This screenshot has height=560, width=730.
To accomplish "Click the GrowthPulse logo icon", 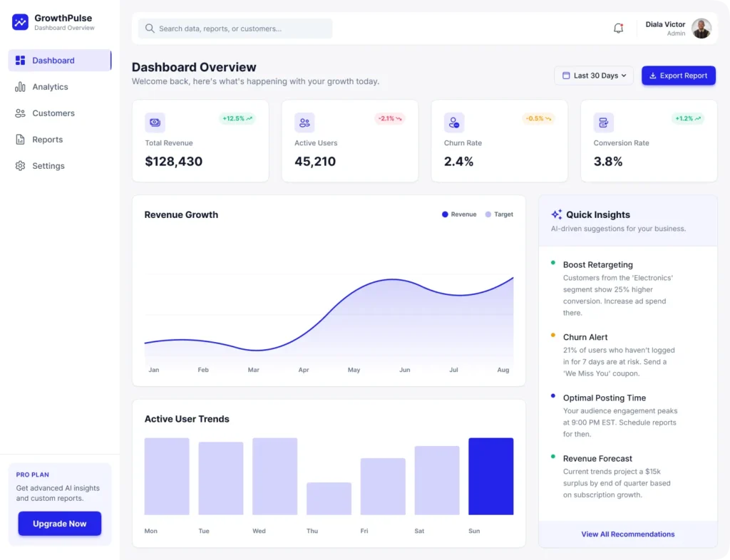I will pos(19,23).
